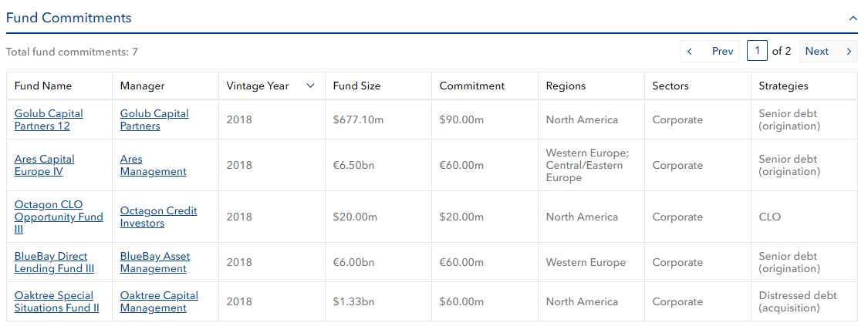Open Golub Capital Partners manager link
This screenshot has width=868, height=333.
154,119
